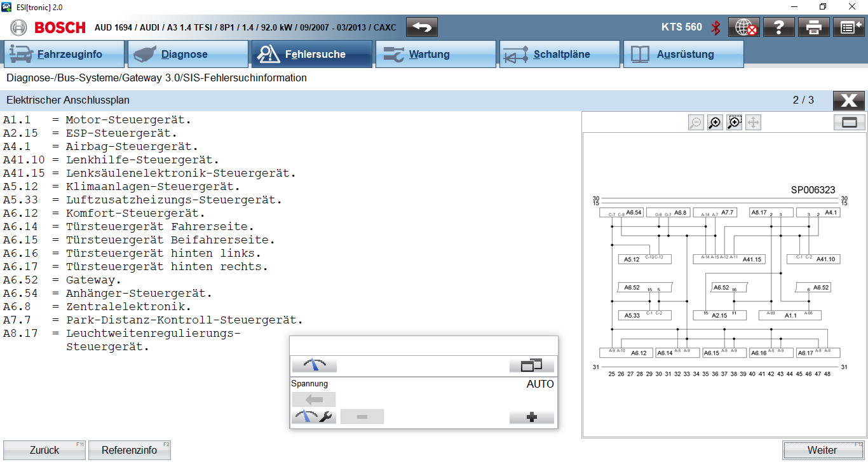Open the protocol list icon in header
The image size is (868, 462).
pyautogui.click(x=848, y=27)
